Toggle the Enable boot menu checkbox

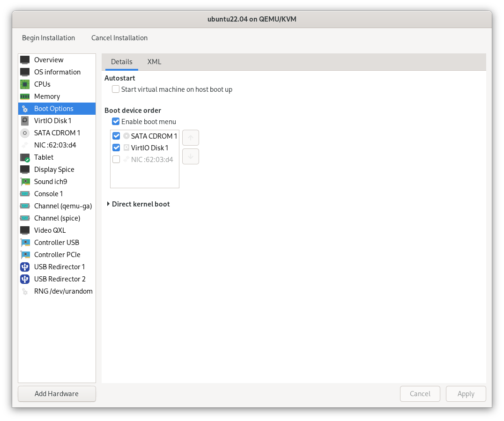[116, 121]
